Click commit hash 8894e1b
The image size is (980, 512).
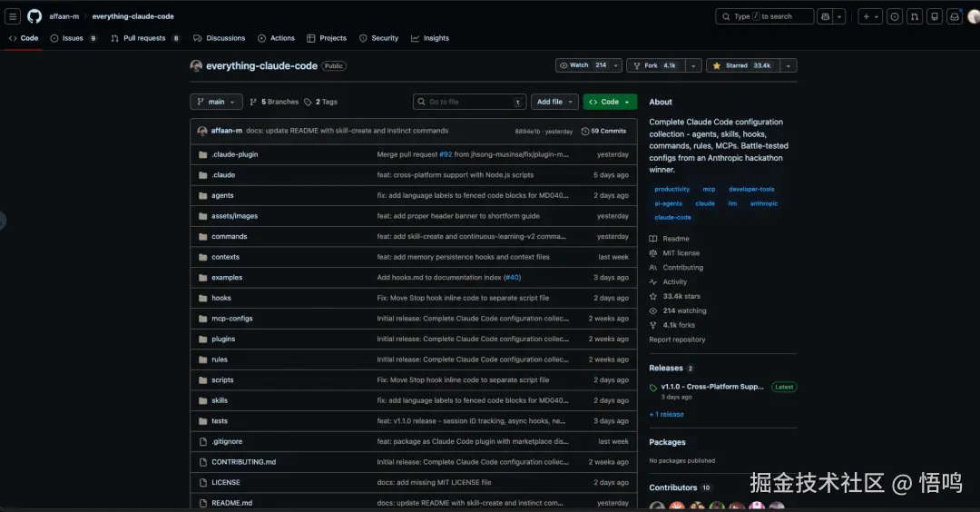pyautogui.click(x=527, y=132)
